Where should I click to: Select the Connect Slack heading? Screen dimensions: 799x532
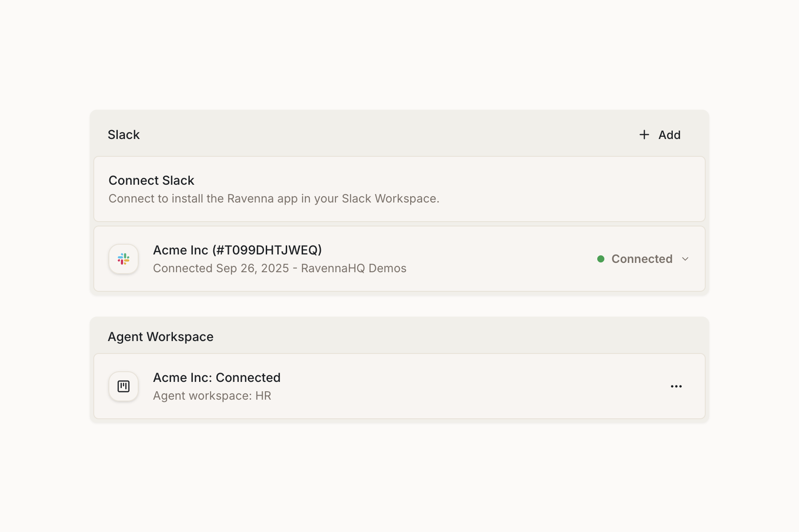tap(151, 180)
